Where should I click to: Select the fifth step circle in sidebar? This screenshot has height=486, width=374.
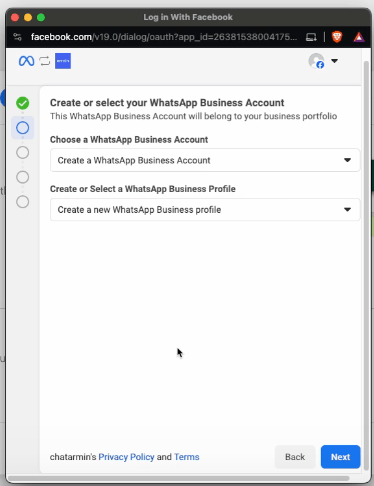pyautogui.click(x=23, y=202)
